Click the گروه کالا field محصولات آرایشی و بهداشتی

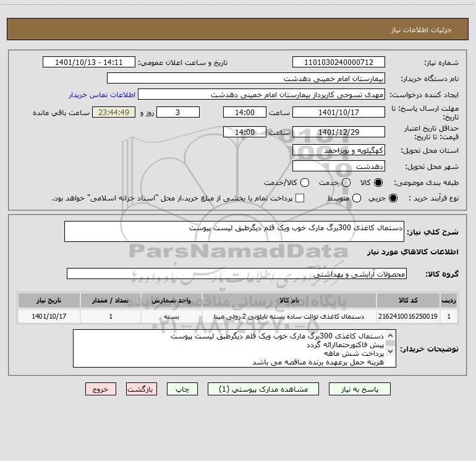click(237, 274)
